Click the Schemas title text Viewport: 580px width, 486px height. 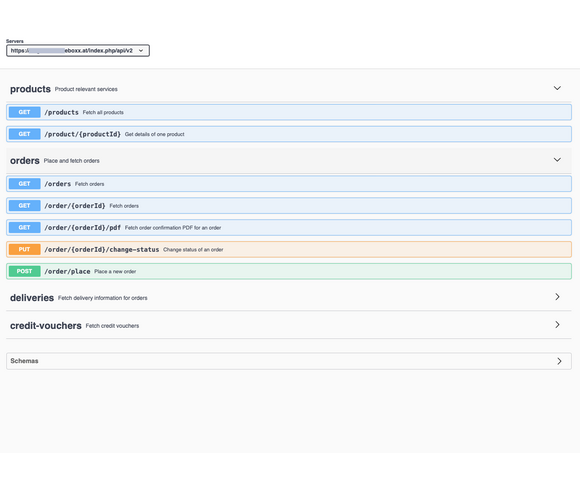point(24,361)
